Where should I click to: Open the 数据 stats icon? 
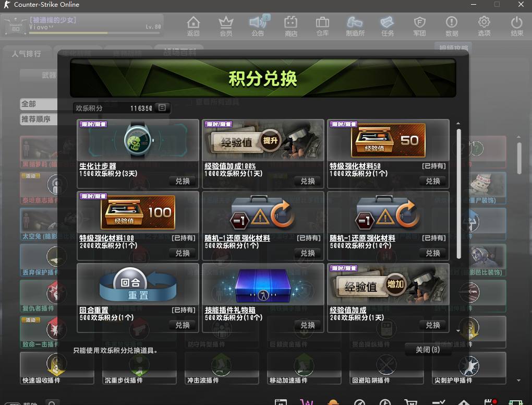coord(452,26)
